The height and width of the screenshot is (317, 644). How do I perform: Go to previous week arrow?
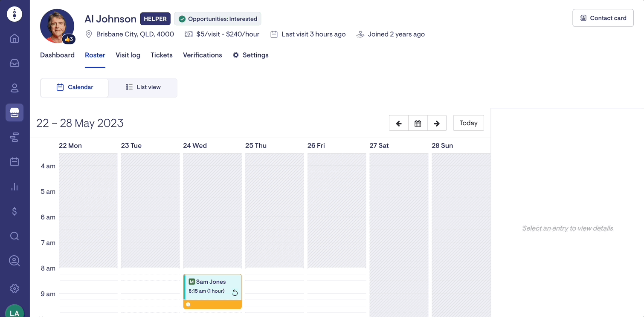coord(399,123)
